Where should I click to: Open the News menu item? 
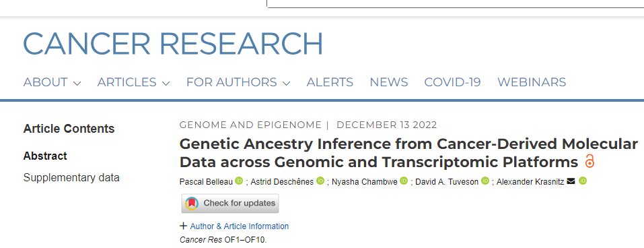coord(388,82)
